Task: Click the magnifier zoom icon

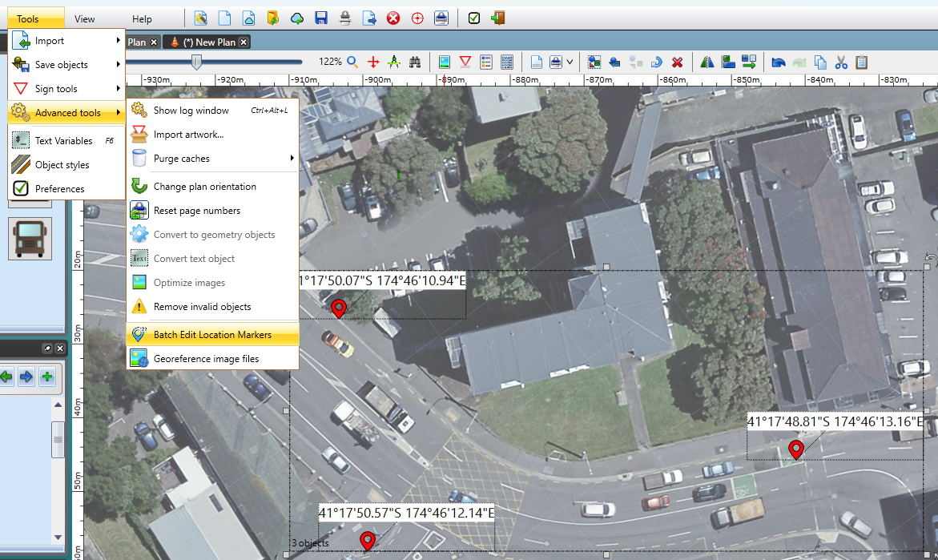Action: (x=352, y=62)
